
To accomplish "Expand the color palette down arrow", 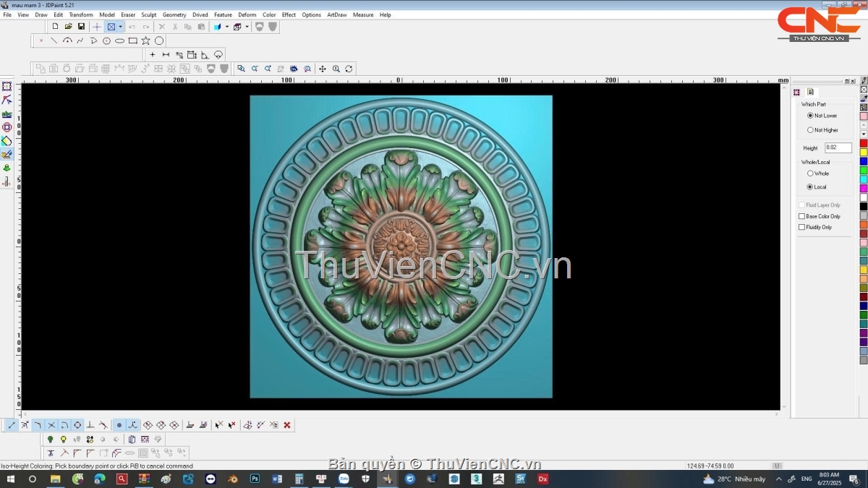I will (x=864, y=134).
